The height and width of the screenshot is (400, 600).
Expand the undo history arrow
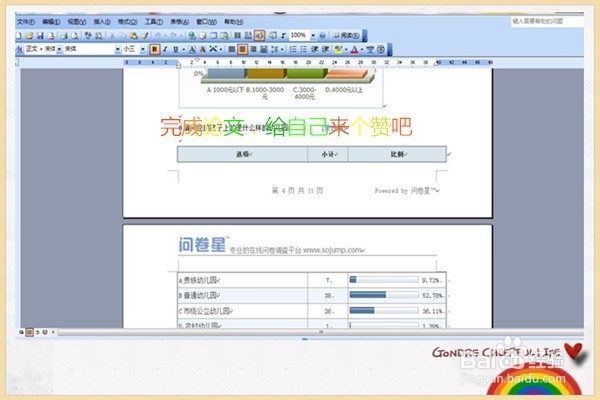point(165,36)
